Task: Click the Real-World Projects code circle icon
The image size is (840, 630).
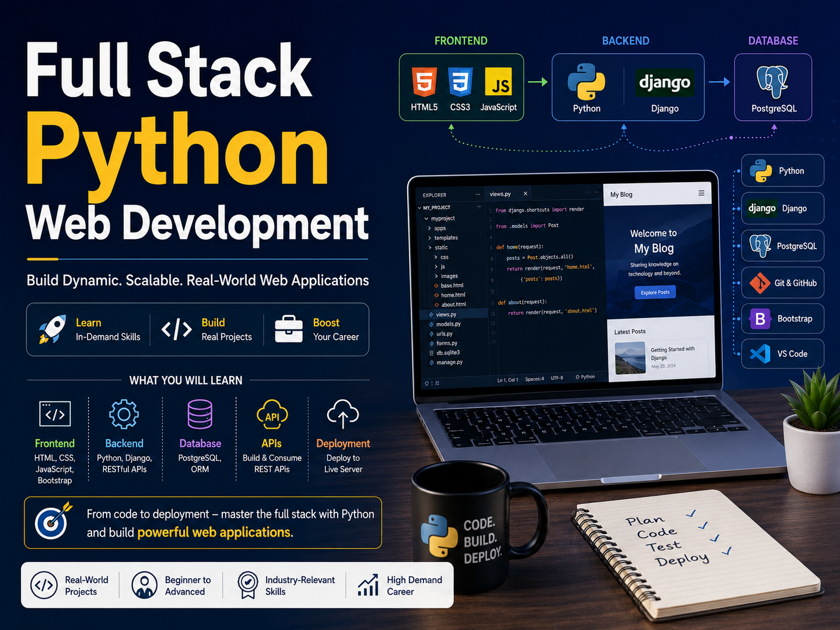Action: click(x=44, y=585)
